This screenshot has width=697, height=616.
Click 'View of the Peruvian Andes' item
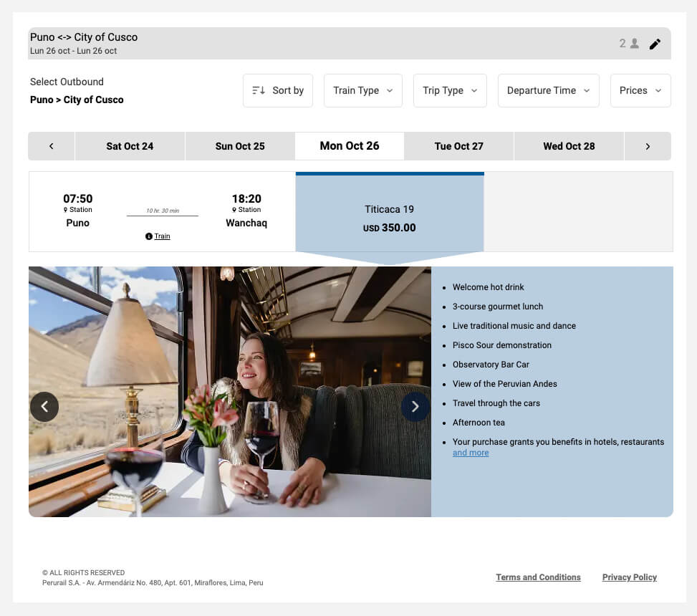504,384
